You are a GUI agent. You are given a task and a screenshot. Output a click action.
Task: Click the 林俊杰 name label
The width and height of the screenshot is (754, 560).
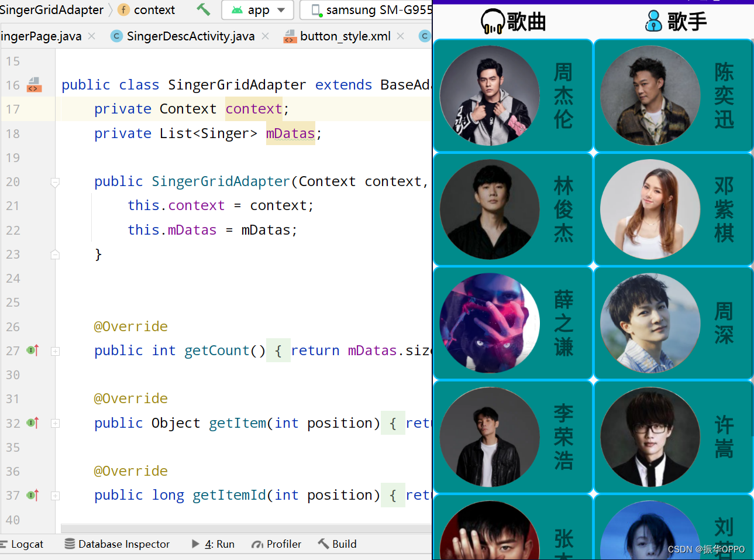563,209
